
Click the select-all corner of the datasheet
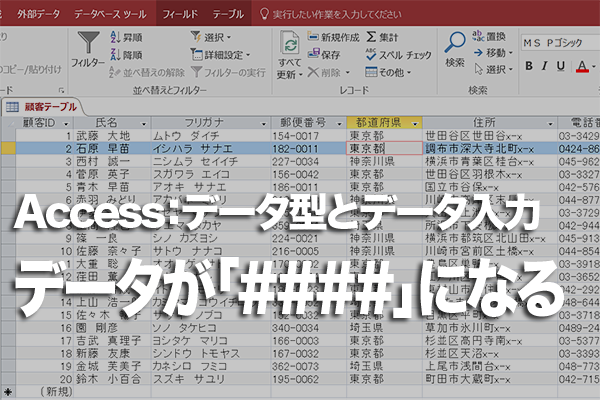coord(8,123)
